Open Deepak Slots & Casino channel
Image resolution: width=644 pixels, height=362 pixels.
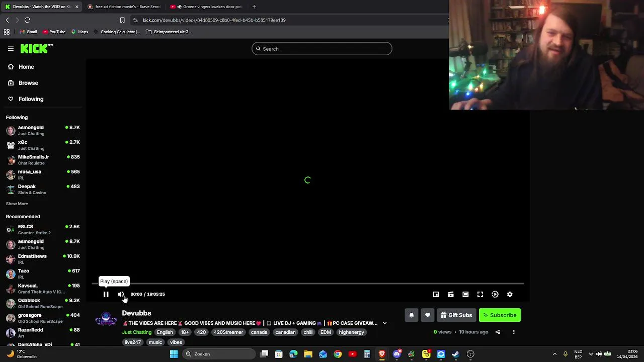pos(43,189)
